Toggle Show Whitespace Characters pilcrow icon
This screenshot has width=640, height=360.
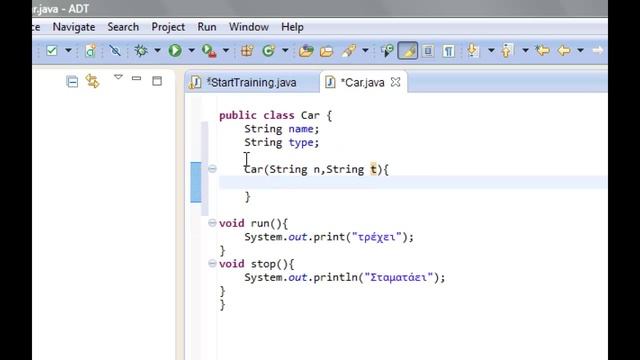(x=449, y=51)
